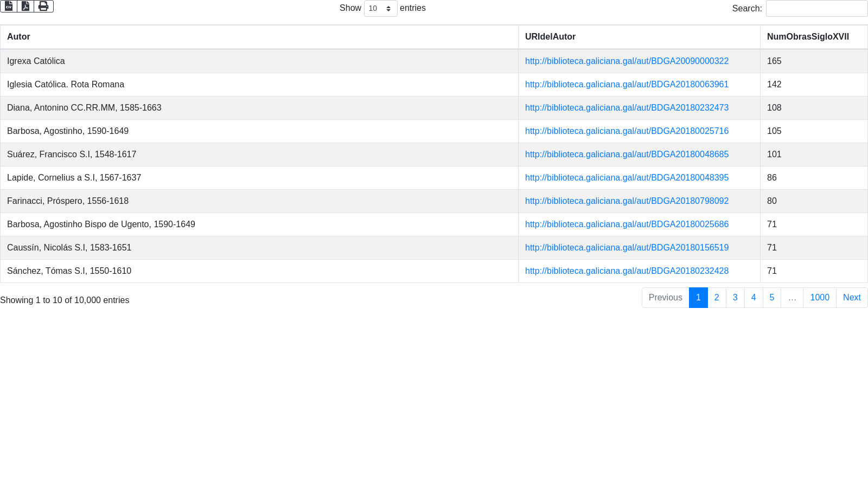The height and width of the screenshot is (488, 868).
Task: Focus the Search input field
Action: point(816,9)
